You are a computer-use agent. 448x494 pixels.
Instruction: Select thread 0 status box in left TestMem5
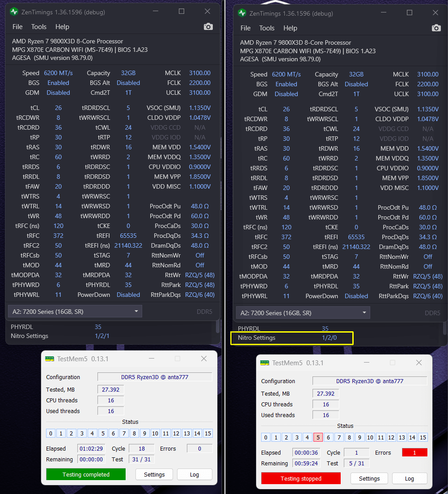[51, 433]
